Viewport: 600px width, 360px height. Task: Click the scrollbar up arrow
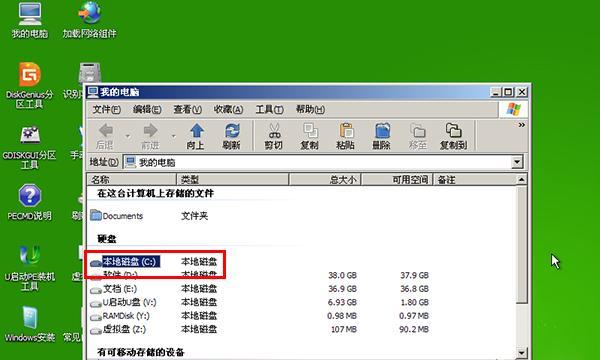(521, 179)
